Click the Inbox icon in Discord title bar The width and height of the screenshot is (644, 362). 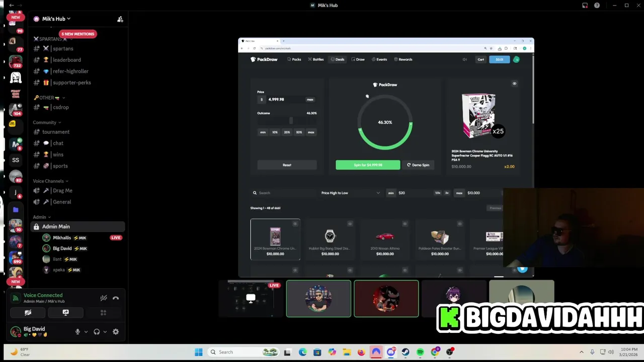pyautogui.click(x=585, y=5)
